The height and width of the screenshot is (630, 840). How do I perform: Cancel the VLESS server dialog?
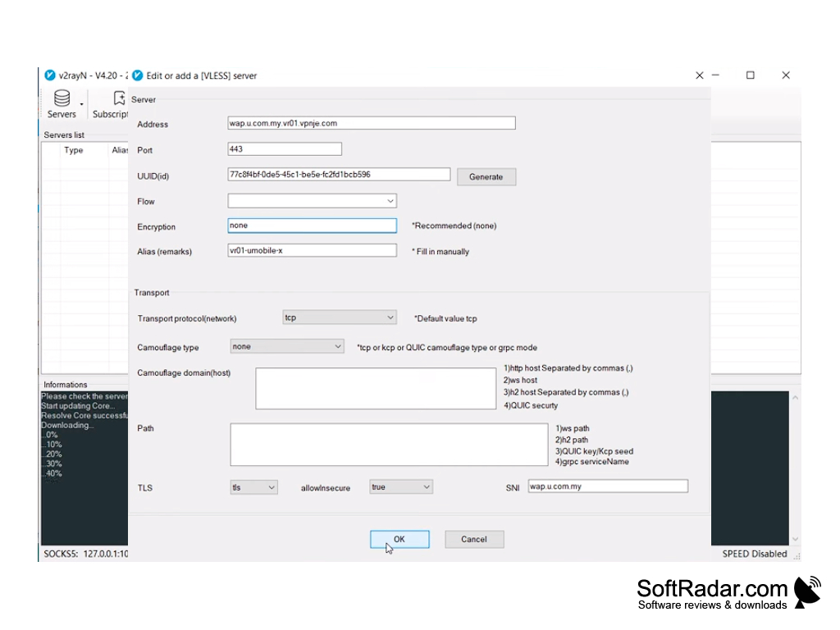coord(474,539)
